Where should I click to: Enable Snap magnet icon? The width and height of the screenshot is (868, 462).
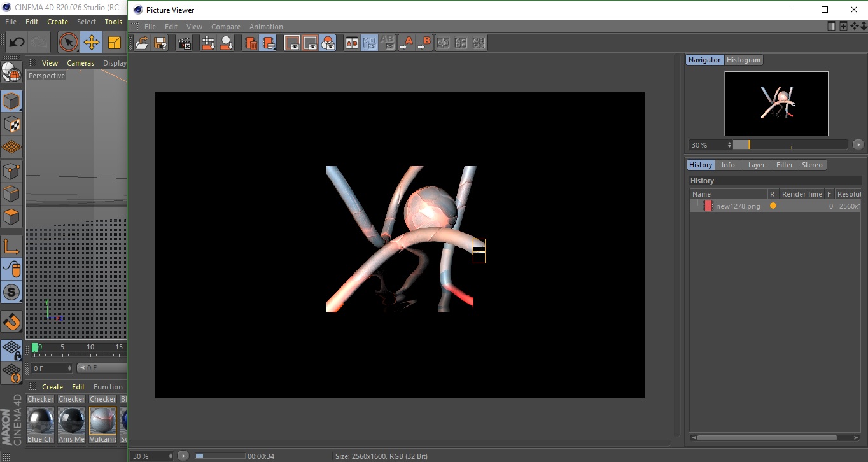11,321
